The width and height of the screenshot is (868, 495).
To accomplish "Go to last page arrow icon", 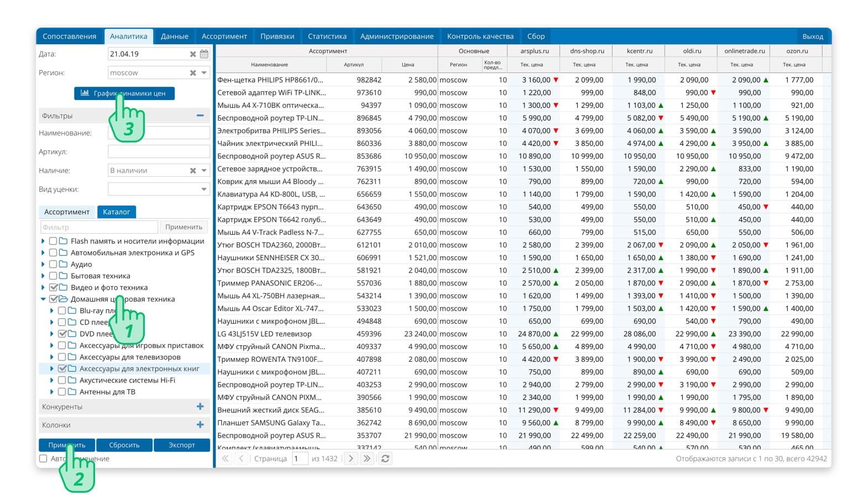I will (367, 459).
